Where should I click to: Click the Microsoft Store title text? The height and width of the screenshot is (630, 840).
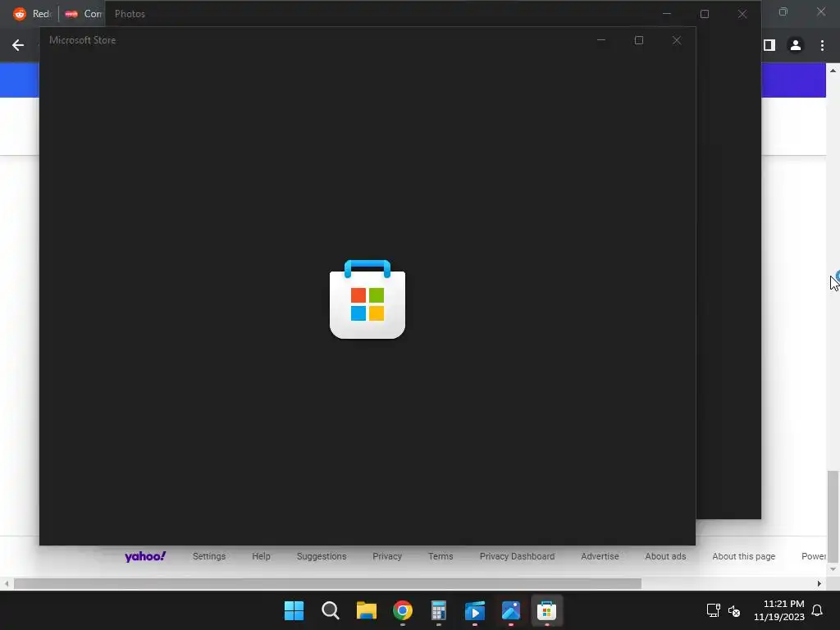point(83,40)
